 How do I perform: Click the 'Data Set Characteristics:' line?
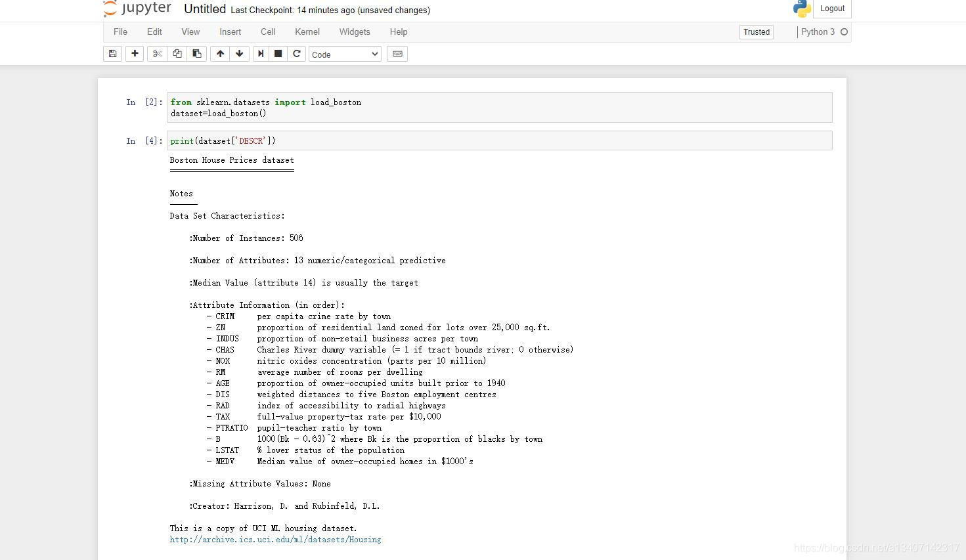coord(227,216)
